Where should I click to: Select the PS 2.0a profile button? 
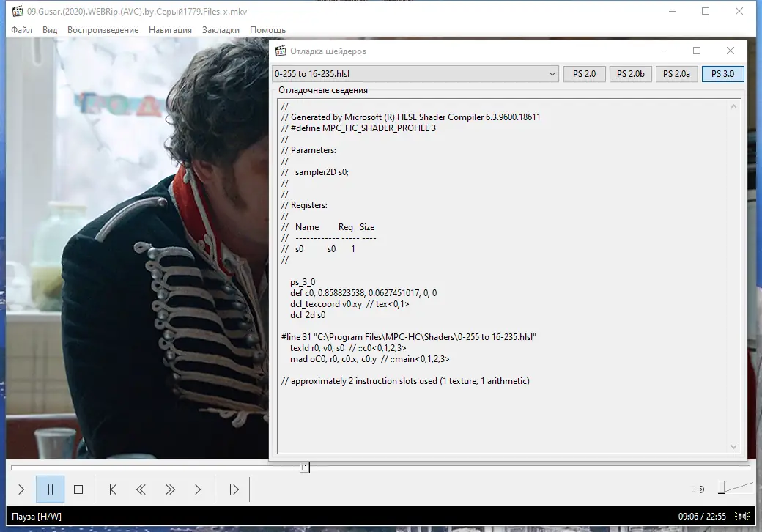[676, 74]
